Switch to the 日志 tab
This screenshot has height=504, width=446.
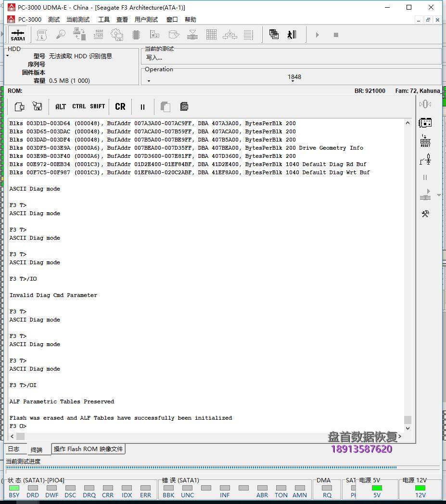point(13,449)
